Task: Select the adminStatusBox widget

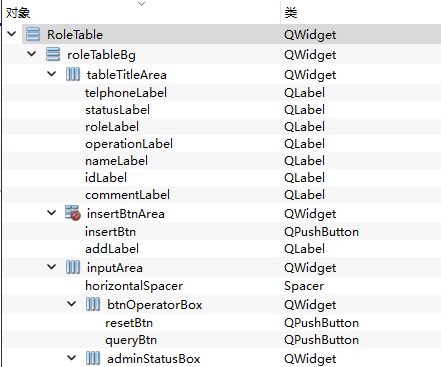Action: coord(154,359)
